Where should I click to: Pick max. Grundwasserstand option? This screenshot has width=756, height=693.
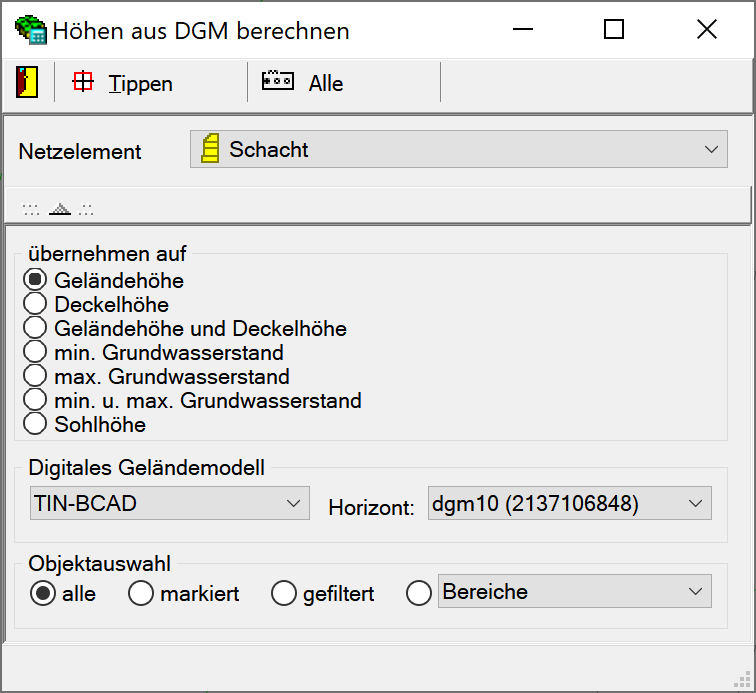tap(35, 376)
